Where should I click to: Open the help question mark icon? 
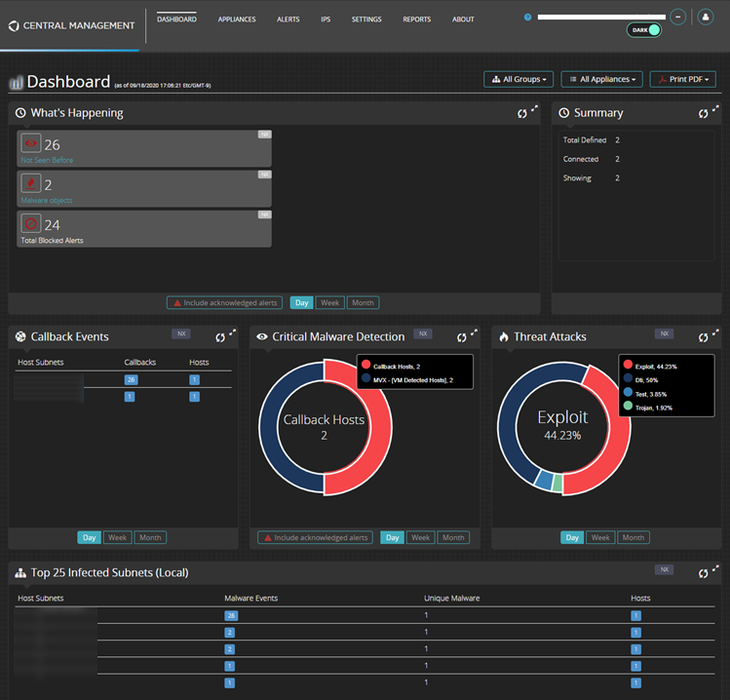527,18
